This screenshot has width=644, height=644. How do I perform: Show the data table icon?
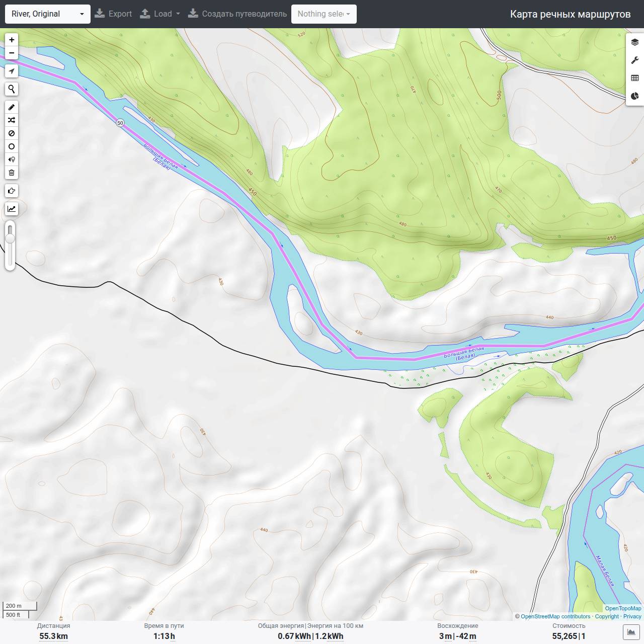[x=634, y=78]
